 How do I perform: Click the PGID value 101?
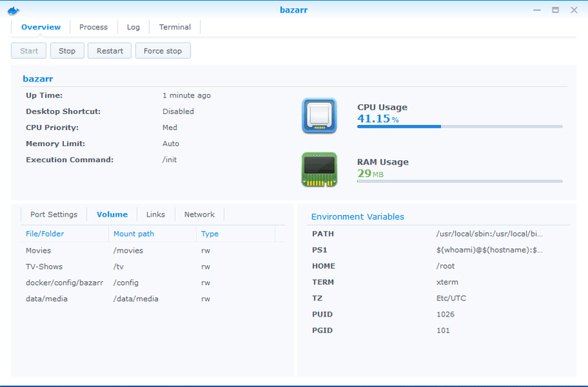[443, 330]
